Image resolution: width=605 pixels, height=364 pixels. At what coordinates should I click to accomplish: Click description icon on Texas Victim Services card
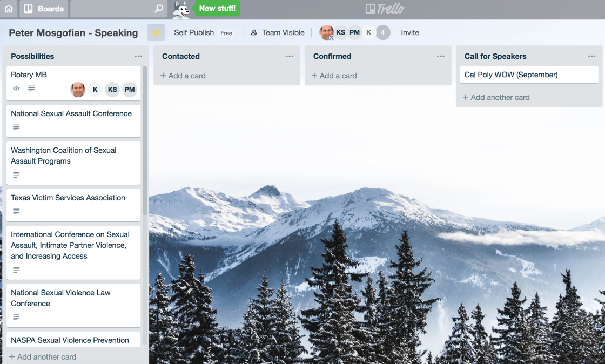tap(16, 211)
